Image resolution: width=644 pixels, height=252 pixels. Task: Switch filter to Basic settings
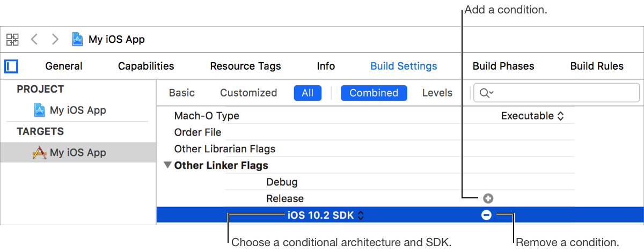pyautogui.click(x=181, y=93)
